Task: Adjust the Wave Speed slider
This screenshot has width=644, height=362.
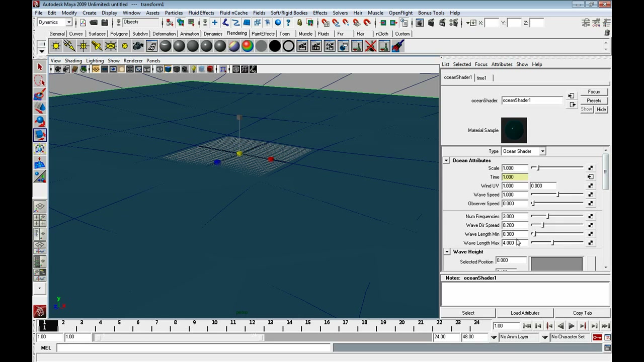Action: pyautogui.click(x=557, y=195)
